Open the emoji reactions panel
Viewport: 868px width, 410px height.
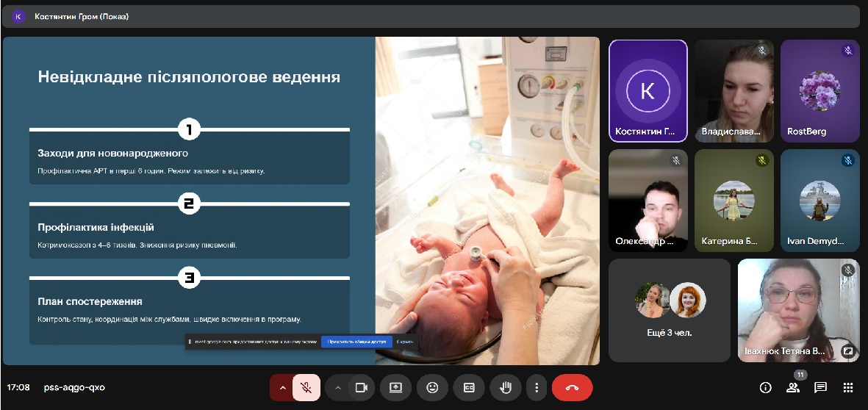click(x=432, y=387)
